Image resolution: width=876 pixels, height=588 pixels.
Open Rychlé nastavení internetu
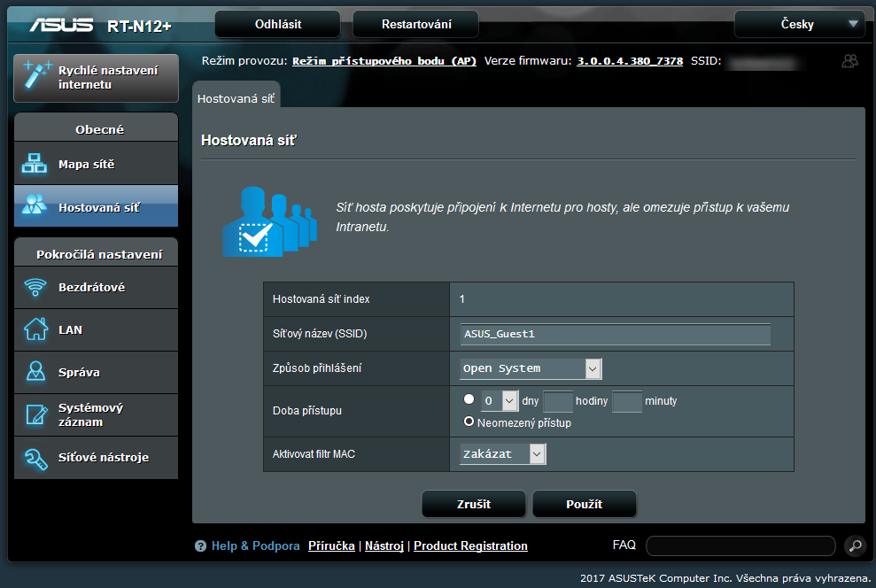96,78
